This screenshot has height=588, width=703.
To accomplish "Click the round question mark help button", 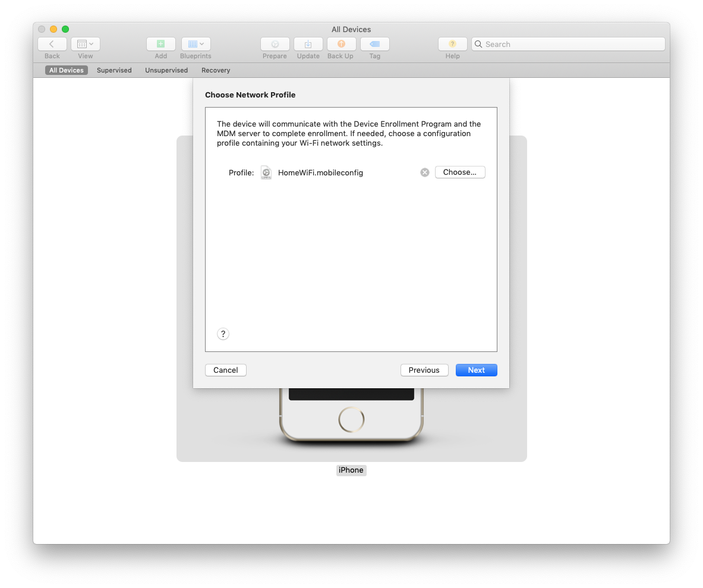I will pos(223,334).
